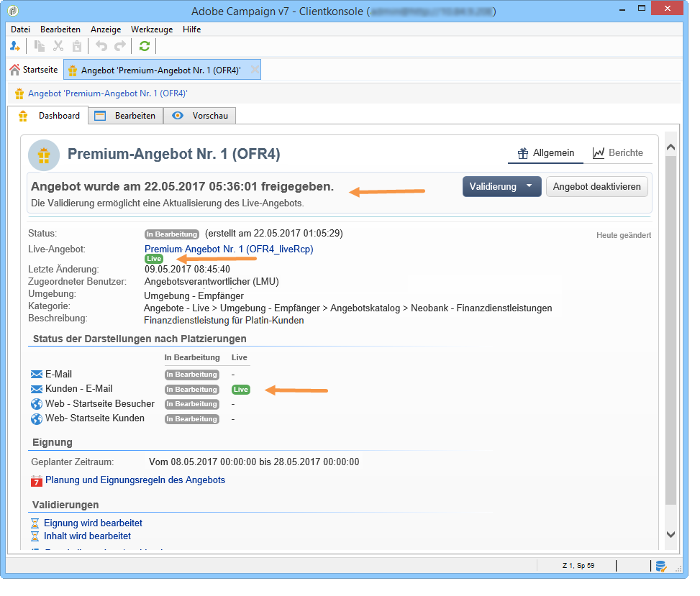Click the Cut scissors toolbar icon
Image resolution: width=700 pixels, height=596 pixels.
pyautogui.click(x=58, y=46)
